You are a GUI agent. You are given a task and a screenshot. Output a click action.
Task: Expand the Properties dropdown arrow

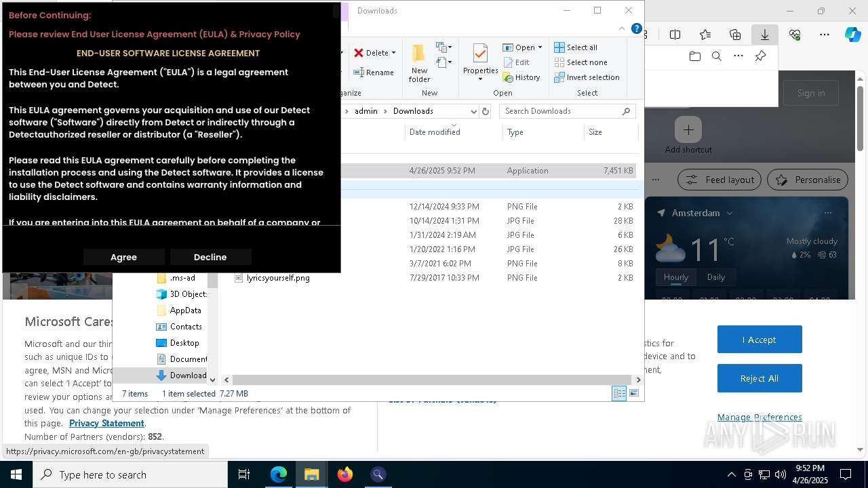point(480,79)
